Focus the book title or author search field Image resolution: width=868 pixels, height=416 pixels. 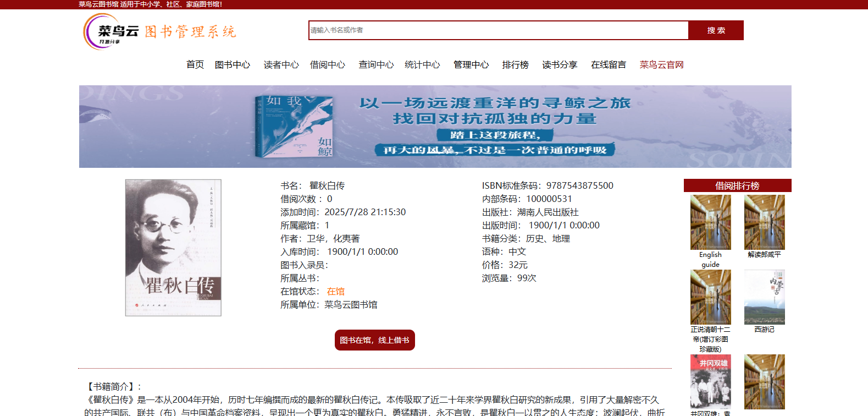(498, 30)
